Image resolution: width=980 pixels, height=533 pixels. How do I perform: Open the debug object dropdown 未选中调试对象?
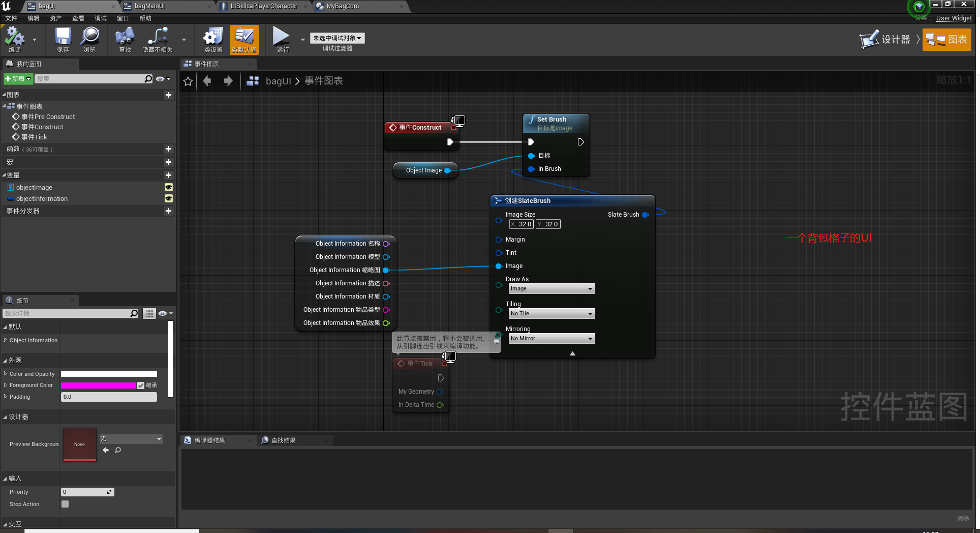tap(337, 38)
